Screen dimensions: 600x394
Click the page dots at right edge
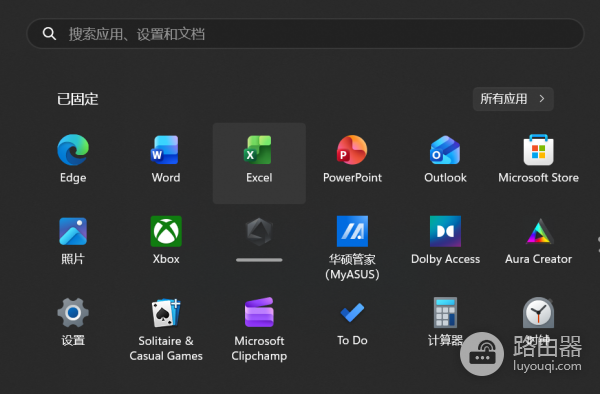click(x=598, y=245)
